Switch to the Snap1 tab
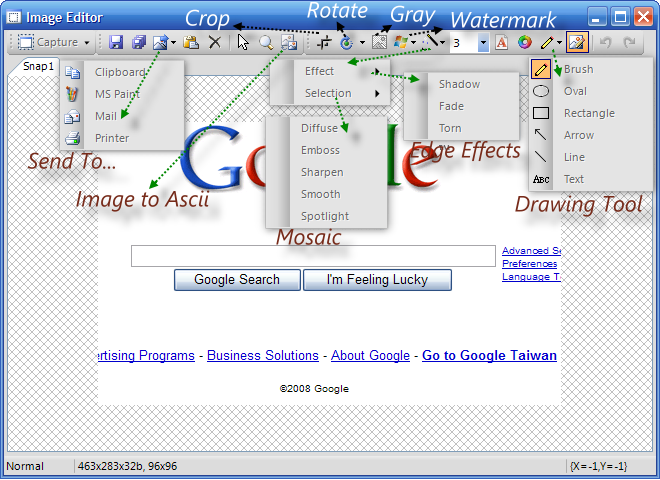The width and height of the screenshot is (660, 480). (x=38, y=67)
